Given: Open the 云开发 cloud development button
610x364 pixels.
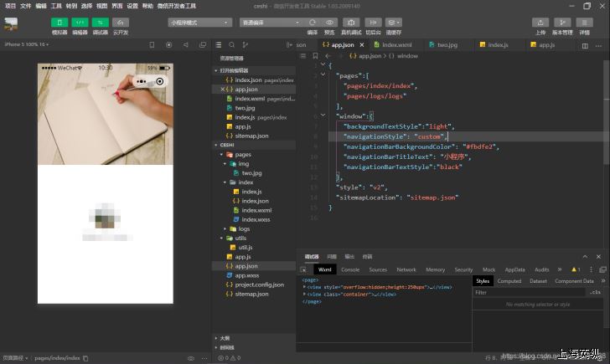Looking at the screenshot, I should click(x=121, y=23).
